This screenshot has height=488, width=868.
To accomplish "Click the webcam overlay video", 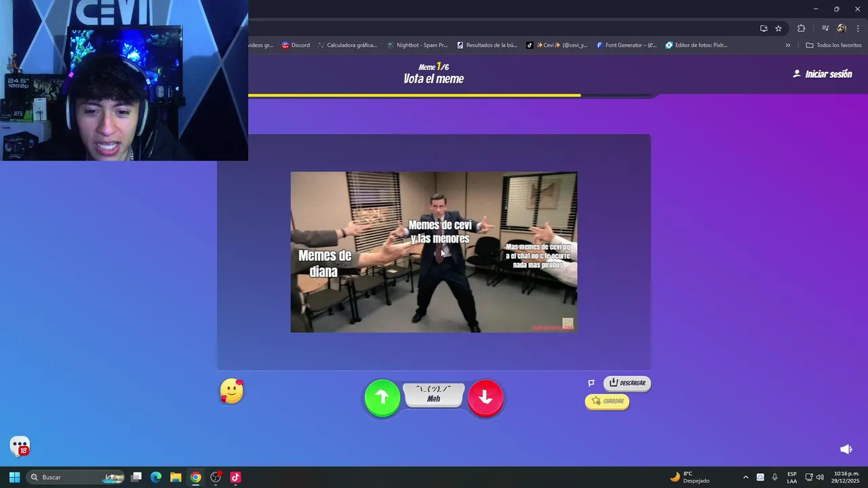I will [x=124, y=80].
